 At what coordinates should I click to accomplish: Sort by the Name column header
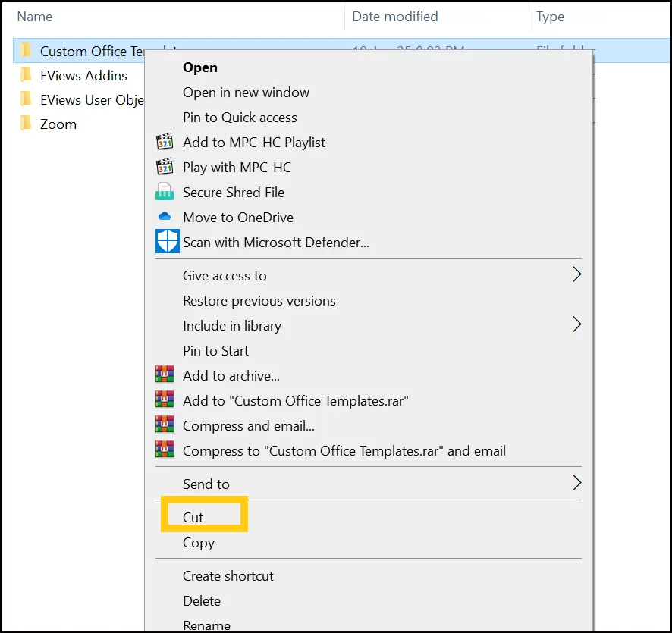tap(35, 16)
